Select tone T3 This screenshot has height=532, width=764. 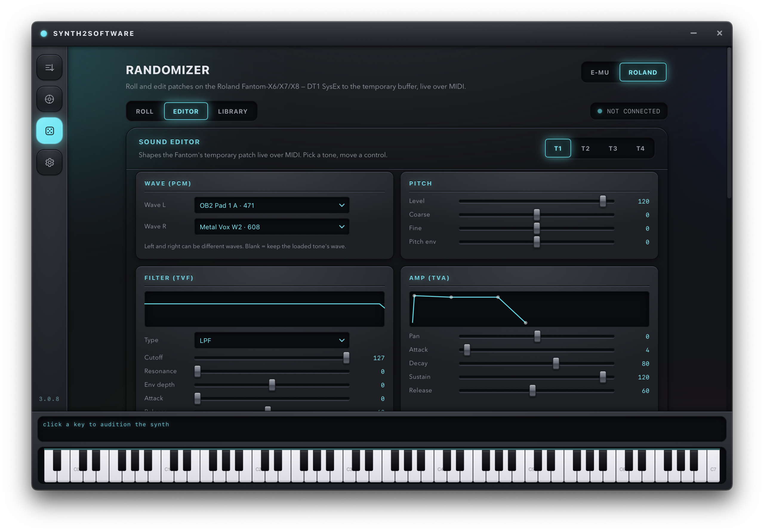pyautogui.click(x=613, y=148)
